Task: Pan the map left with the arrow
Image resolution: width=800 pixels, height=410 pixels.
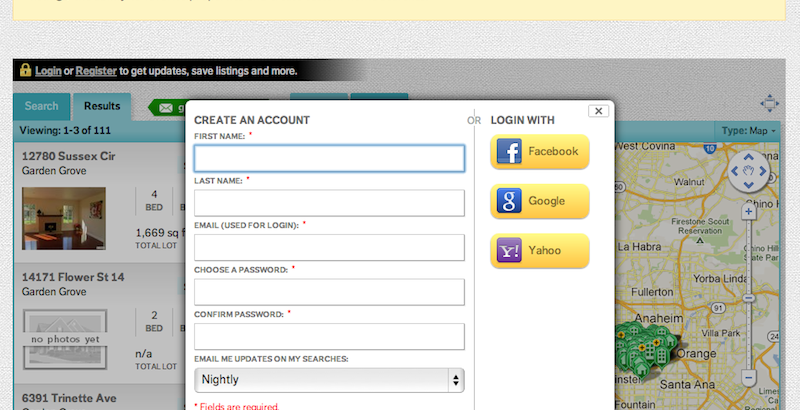Action: (735, 171)
